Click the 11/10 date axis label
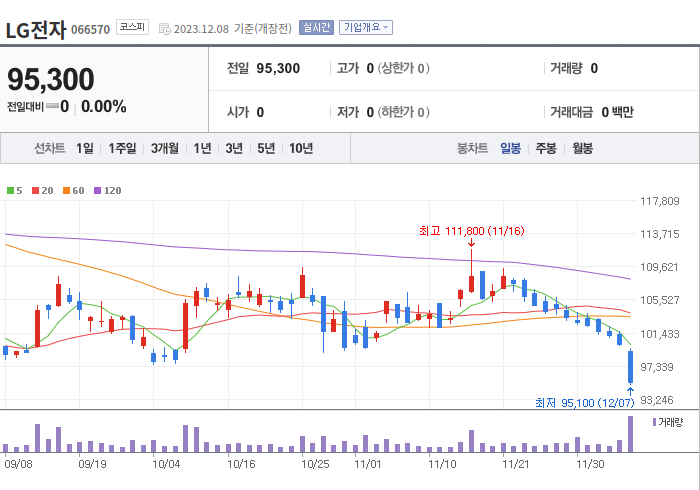The width and height of the screenshot is (700, 490). point(442,464)
